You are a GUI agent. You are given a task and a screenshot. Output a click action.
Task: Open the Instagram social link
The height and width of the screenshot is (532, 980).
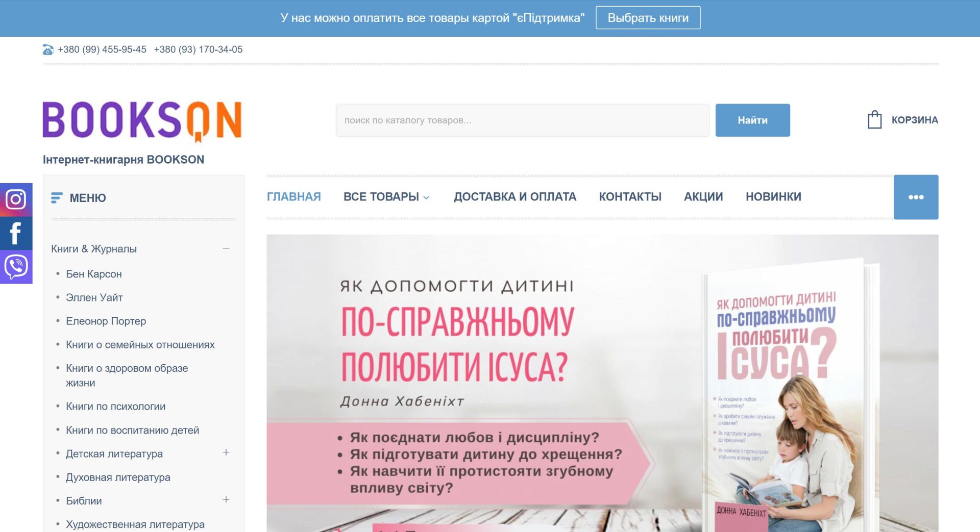point(16,199)
